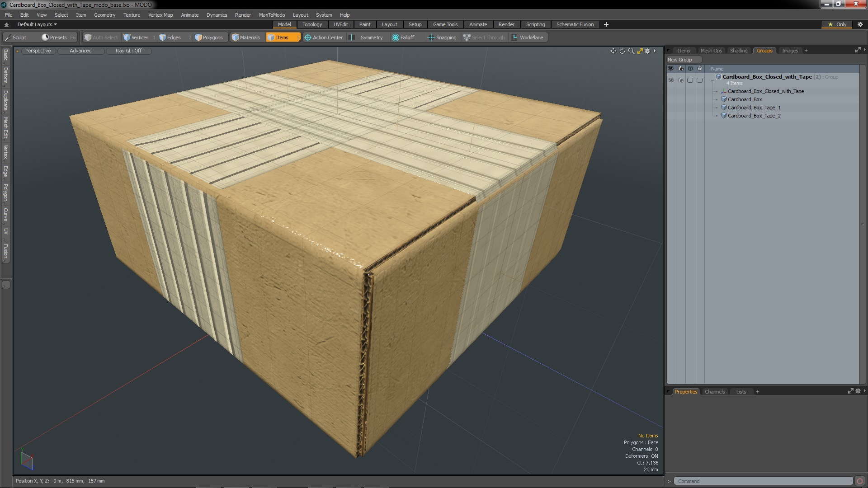Click the viewport maximize arrows icon
The height and width of the screenshot is (488, 868).
[x=640, y=51]
